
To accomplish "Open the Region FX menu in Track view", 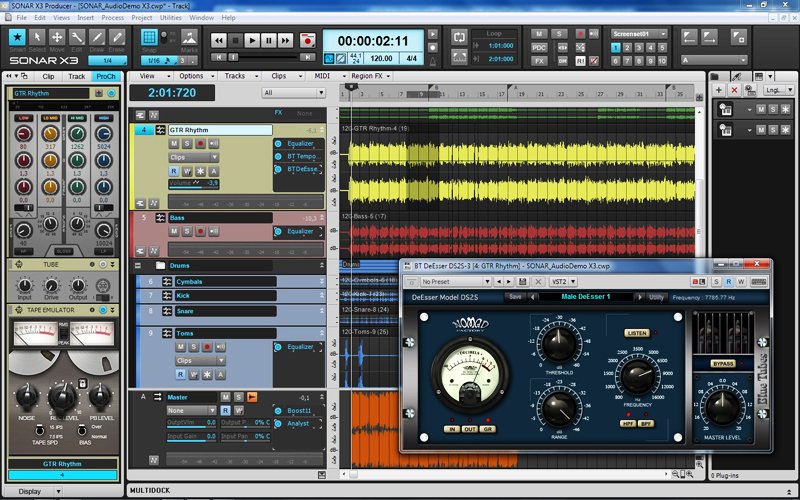I will tap(370, 76).
